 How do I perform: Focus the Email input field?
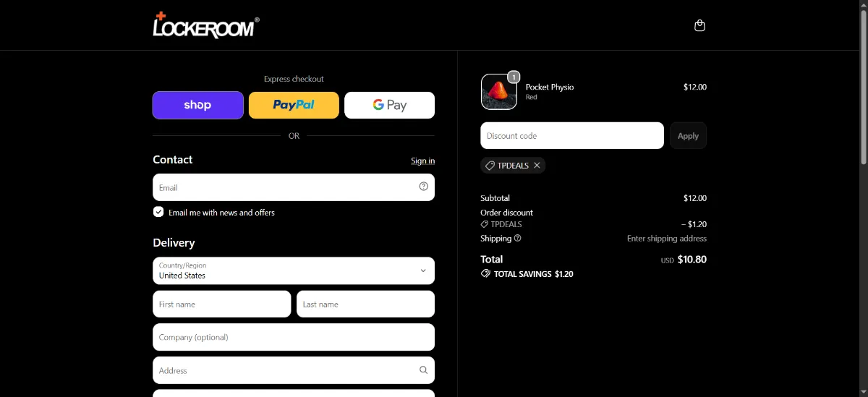[x=294, y=187]
